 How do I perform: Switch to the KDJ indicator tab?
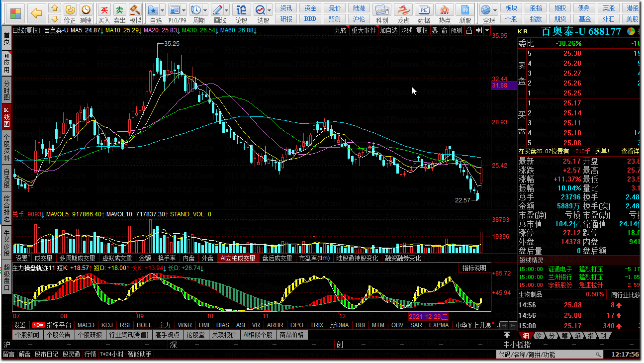[107, 325]
